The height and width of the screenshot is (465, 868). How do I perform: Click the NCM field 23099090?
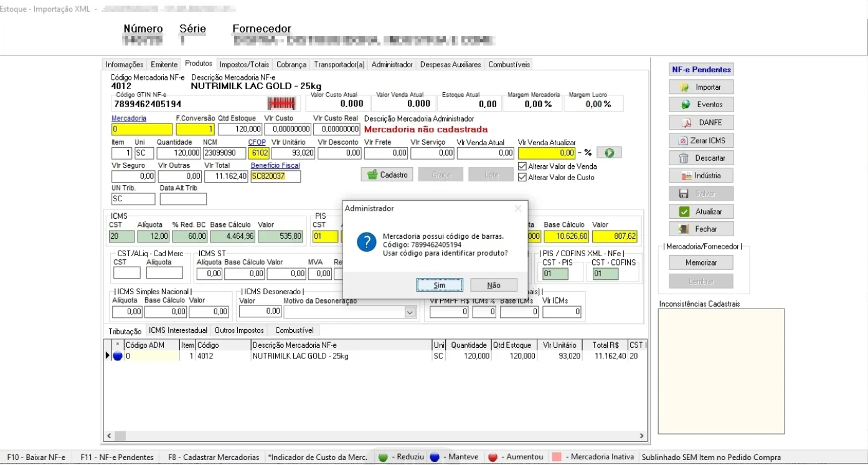pos(224,153)
